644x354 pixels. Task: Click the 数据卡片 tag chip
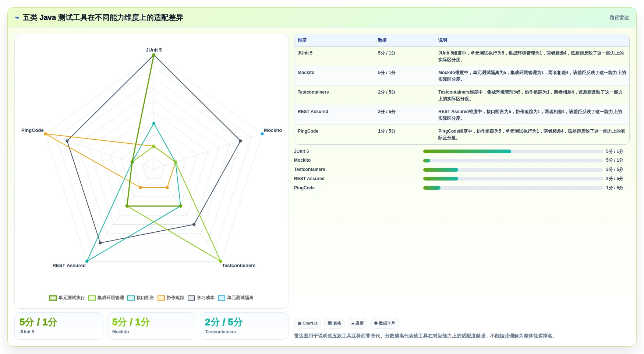coord(385,323)
